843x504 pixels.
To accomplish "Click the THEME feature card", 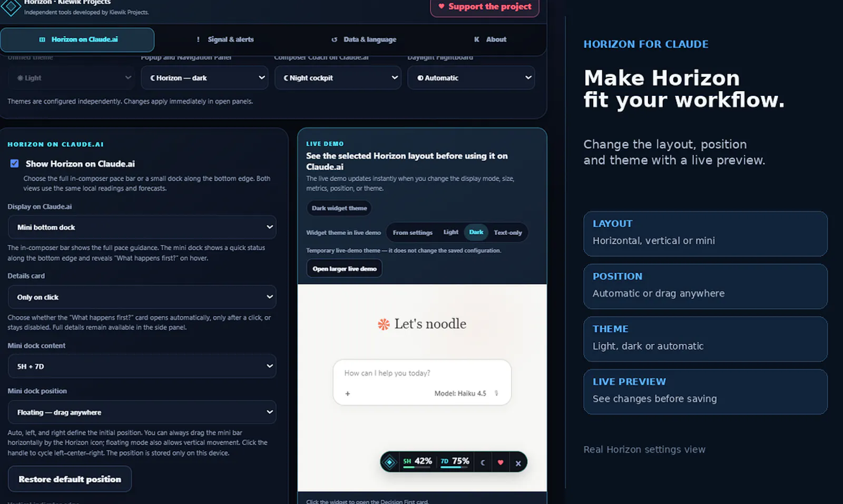I will (705, 339).
